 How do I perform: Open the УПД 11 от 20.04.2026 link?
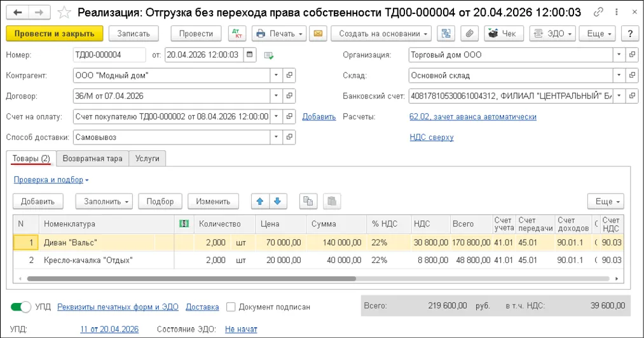click(x=109, y=329)
